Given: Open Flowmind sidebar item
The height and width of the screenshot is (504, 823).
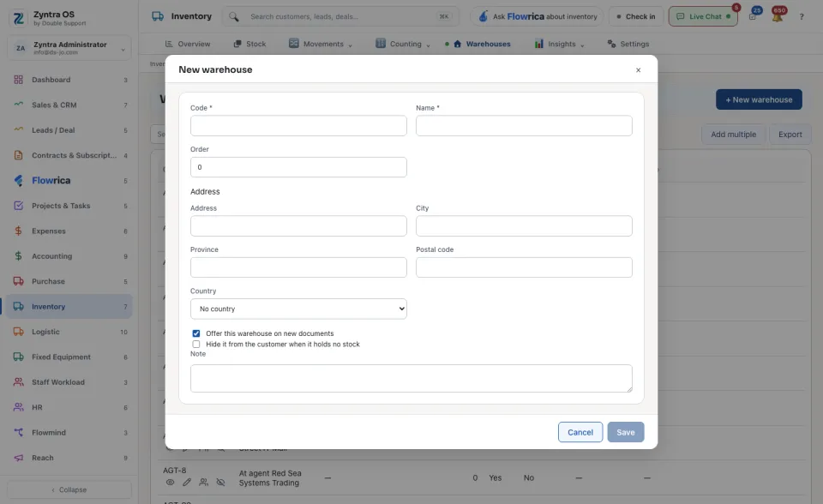Looking at the screenshot, I should tap(69, 433).
